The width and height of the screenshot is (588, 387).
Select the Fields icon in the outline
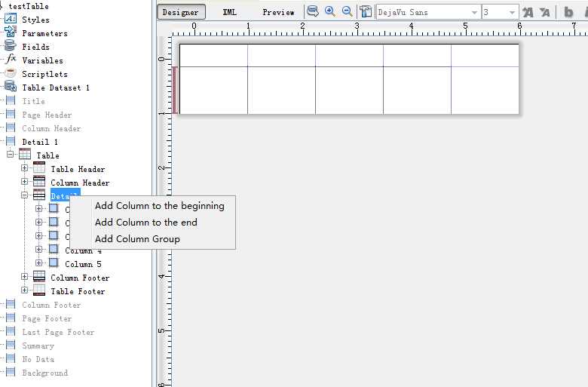coord(11,46)
